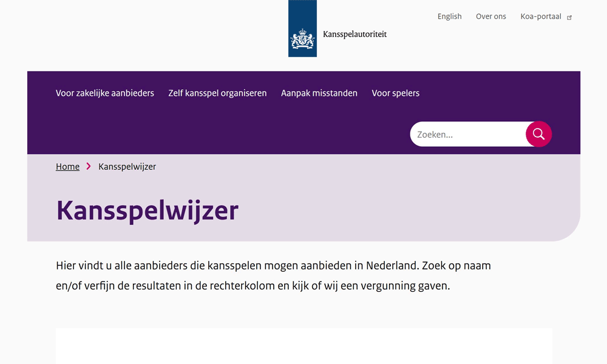Click the intro paragraph starting 'Hier vindt u'
The height and width of the screenshot is (364, 607).
[x=273, y=276]
